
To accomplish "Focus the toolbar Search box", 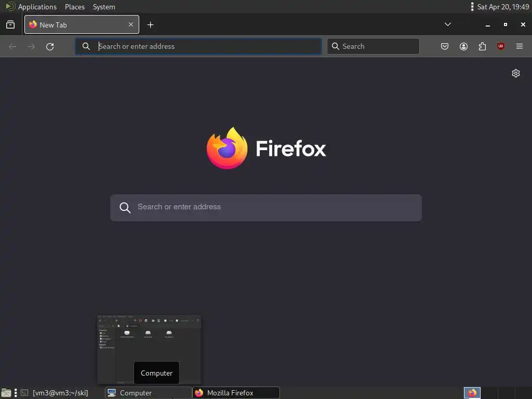I will coord(373,46).
